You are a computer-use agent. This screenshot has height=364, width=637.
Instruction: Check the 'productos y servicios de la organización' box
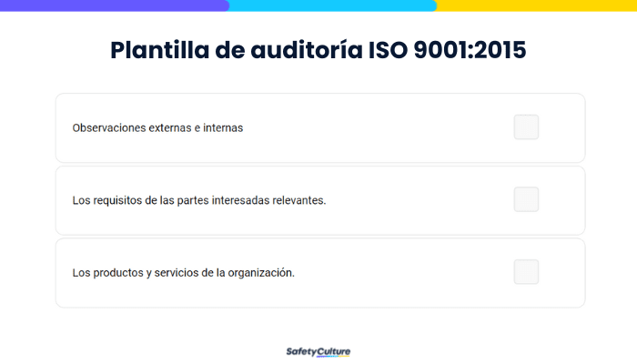click(526, 272)
